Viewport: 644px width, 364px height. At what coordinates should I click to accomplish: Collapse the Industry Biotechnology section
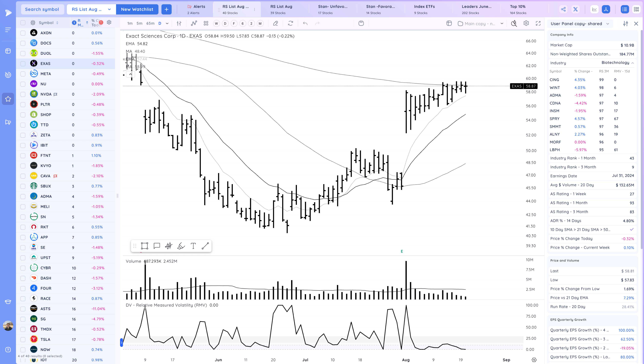coord(633,63)
